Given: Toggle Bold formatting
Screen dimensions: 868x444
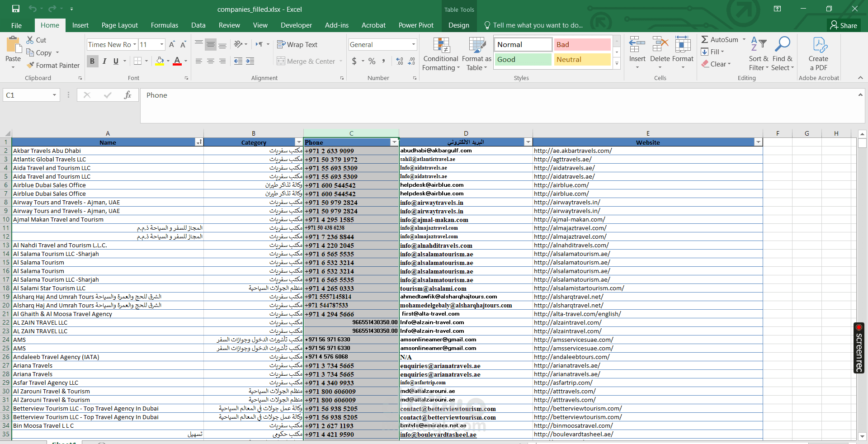Looking at the screenshot, I should pos(92,61).
